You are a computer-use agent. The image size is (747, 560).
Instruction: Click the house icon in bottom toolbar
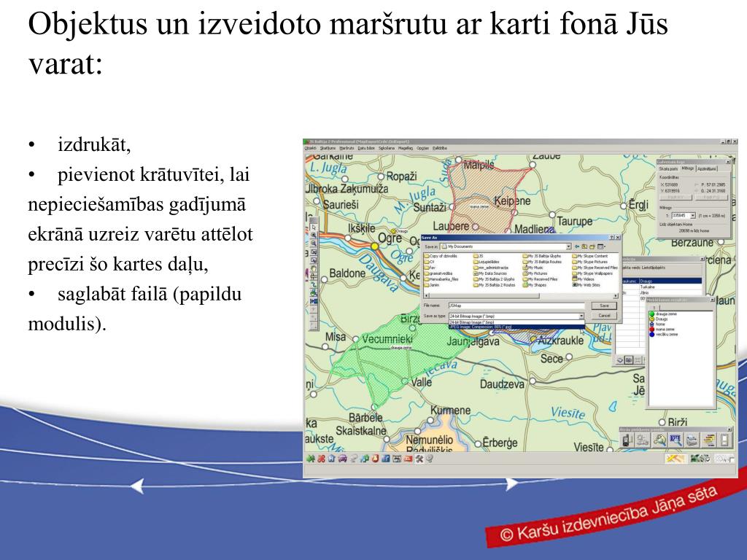pos(332,459)
